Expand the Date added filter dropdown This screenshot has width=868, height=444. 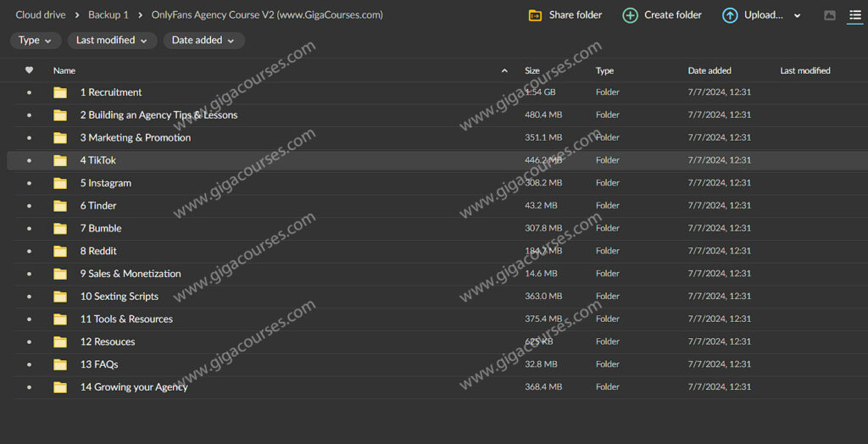coord(203,41)
